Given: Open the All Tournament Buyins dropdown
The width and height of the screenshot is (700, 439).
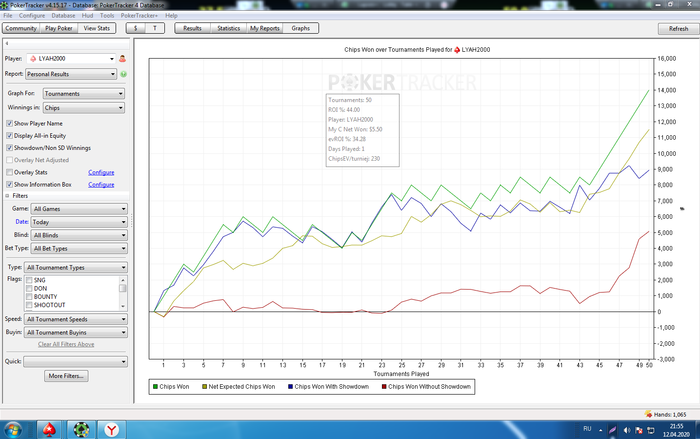Looking at the screenshot, I should (x=75, y=332).
